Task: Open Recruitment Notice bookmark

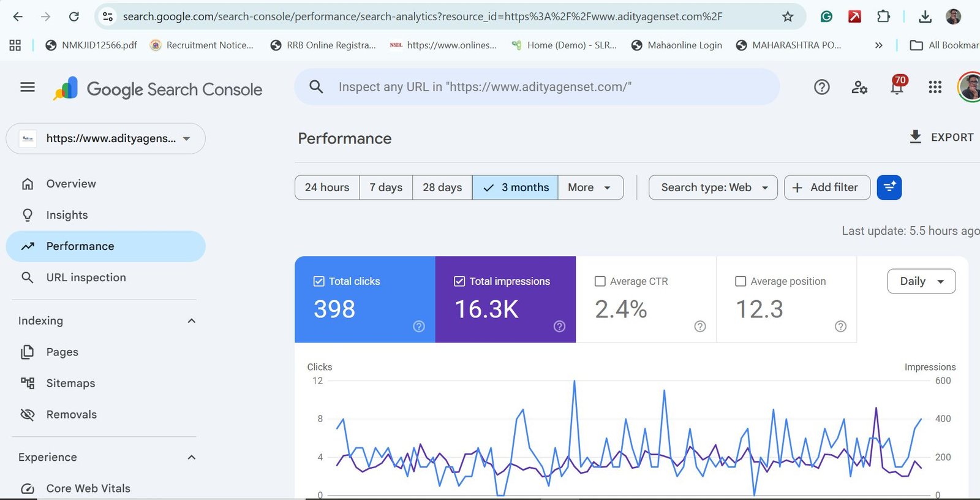Action: click(202, 45)
